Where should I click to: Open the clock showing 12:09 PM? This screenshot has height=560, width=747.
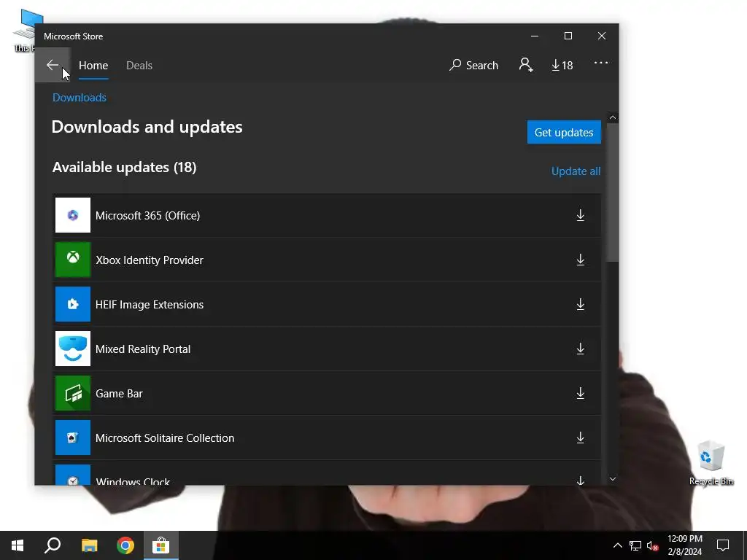(x=684, y=545)
